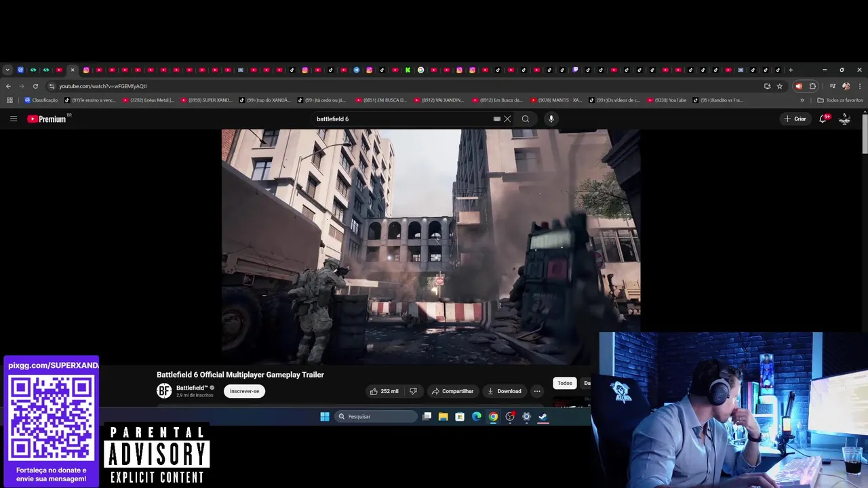Open tab search dropdown arrow
868x488 pixels.
pyautogui.click(x=7, y=70)
